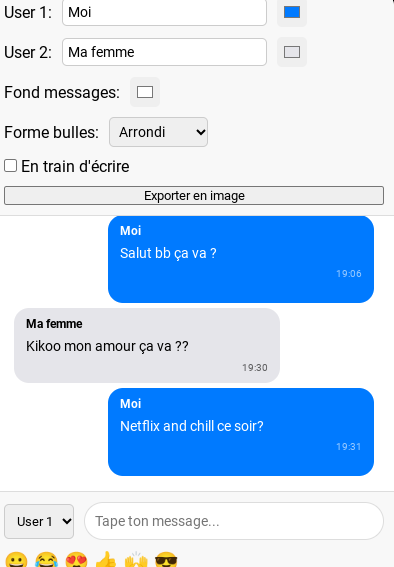
Task: Insert the heart eyes emoji
Action: 77,560
